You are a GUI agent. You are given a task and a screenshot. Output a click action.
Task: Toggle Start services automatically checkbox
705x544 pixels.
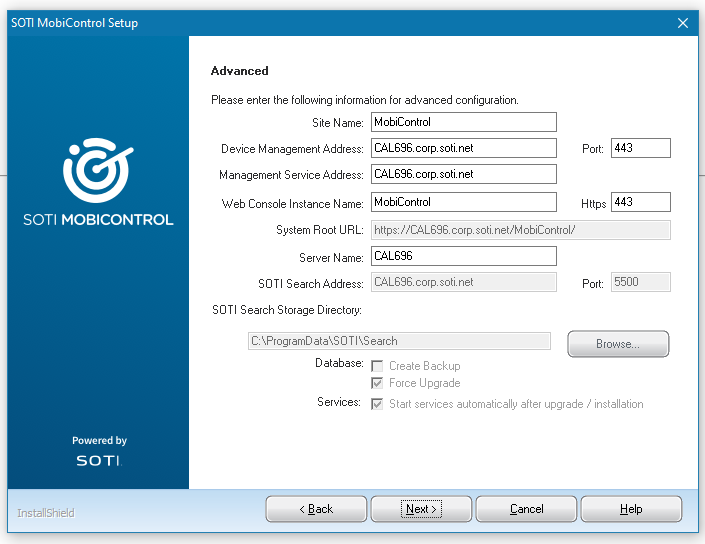pyautogui.click(x=377, y=404)
